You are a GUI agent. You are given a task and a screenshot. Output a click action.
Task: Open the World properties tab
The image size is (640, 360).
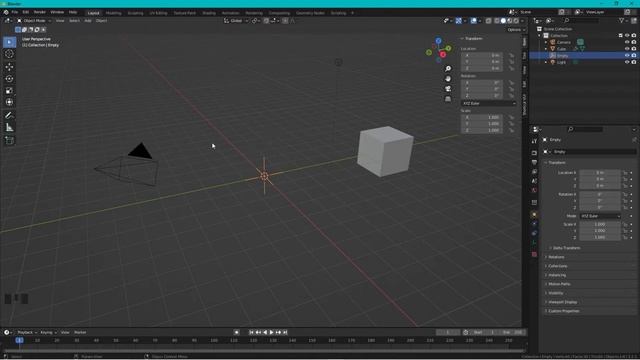click(534, 190)
